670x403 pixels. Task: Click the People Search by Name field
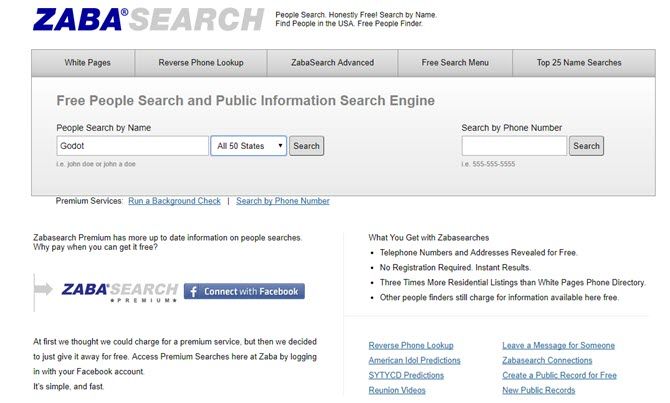(132, 146)
